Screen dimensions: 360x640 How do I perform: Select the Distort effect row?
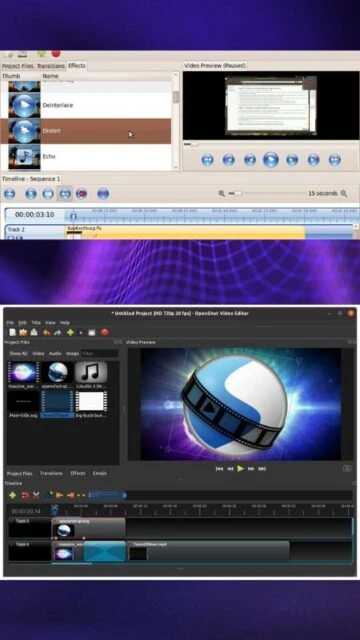pyautogui.click(x=86, y=131)
